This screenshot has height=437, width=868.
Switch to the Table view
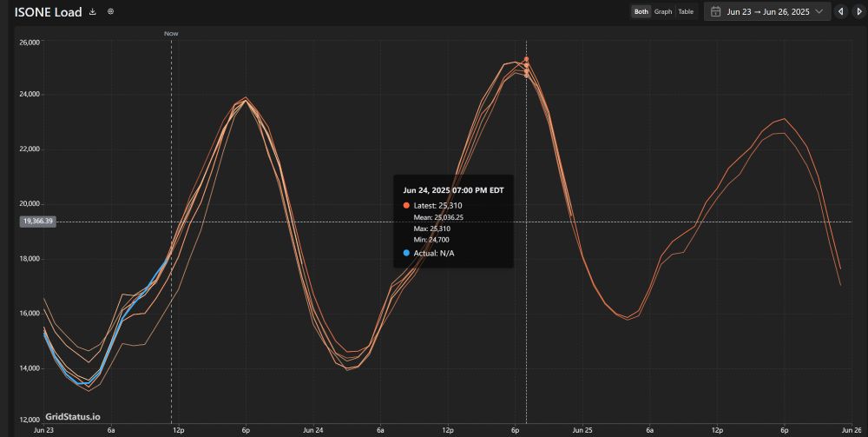click(686, 11)
